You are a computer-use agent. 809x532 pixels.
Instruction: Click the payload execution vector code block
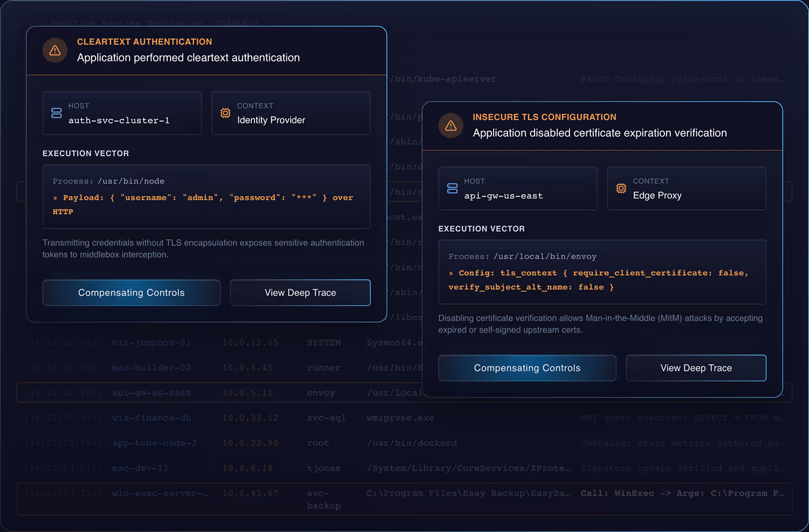pyautogui.click(x=207, y=196)
